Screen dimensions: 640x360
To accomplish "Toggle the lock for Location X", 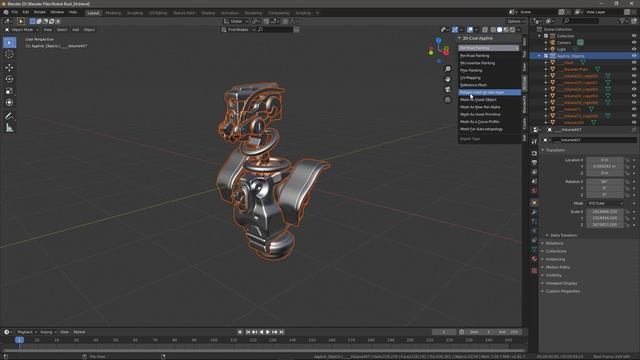I will pos(627,160).
